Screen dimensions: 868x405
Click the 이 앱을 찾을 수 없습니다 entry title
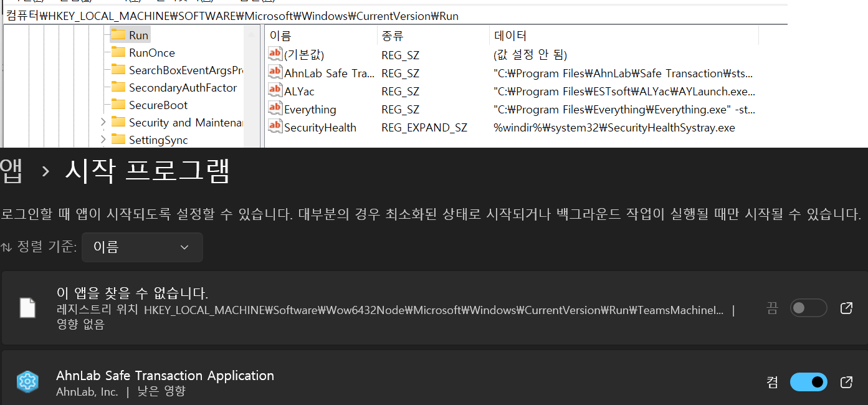132,293
